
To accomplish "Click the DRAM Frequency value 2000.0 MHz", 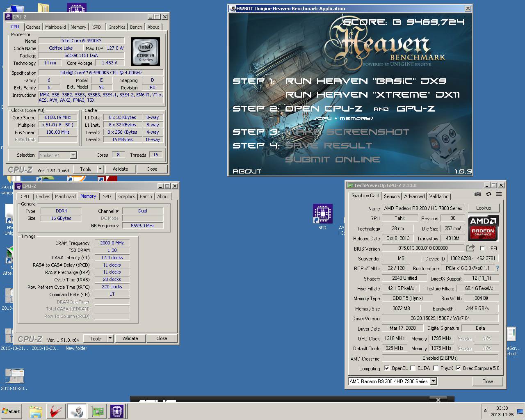I will pos(112,243).
